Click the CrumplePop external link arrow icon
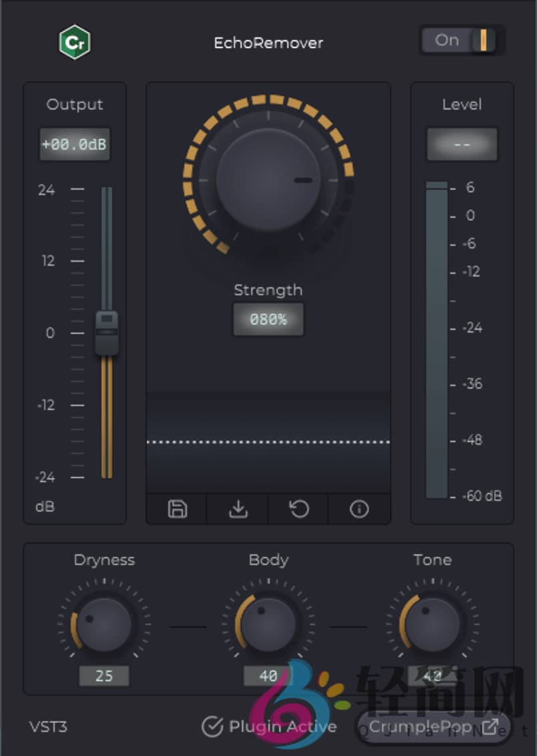 click(490, 727)
